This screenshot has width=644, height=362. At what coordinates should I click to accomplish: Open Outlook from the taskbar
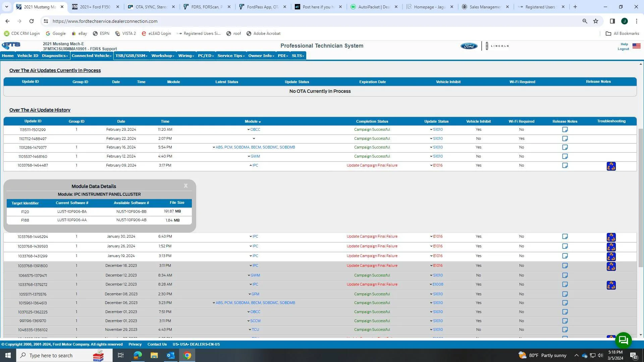[x=171, y=355]
